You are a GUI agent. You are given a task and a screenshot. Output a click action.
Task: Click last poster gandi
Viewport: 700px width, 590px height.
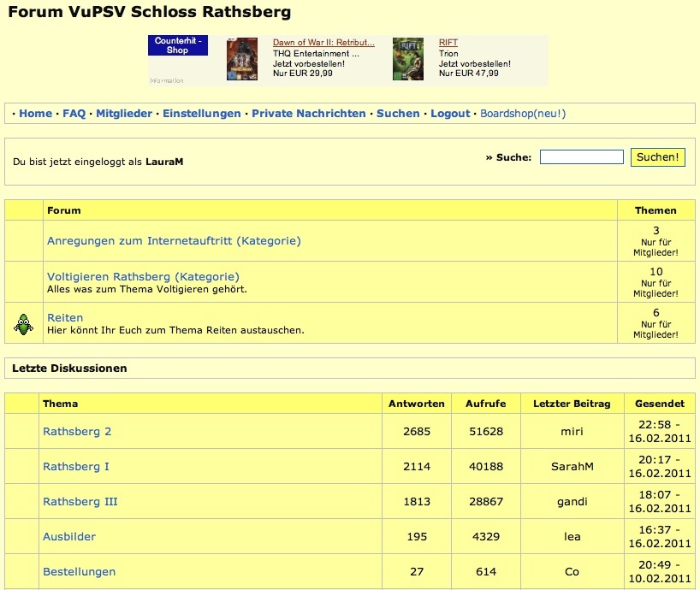click(x=572, y=502)
